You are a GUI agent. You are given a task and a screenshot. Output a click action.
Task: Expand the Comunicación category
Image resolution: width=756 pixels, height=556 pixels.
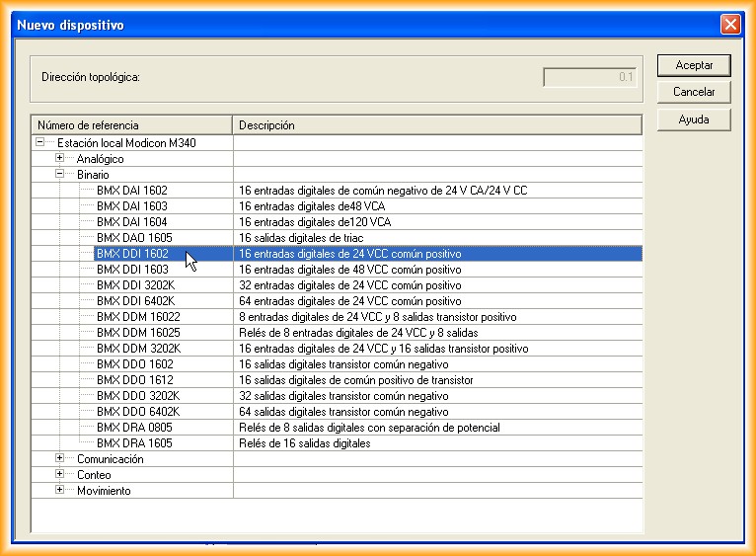click(x=60, y=458)
